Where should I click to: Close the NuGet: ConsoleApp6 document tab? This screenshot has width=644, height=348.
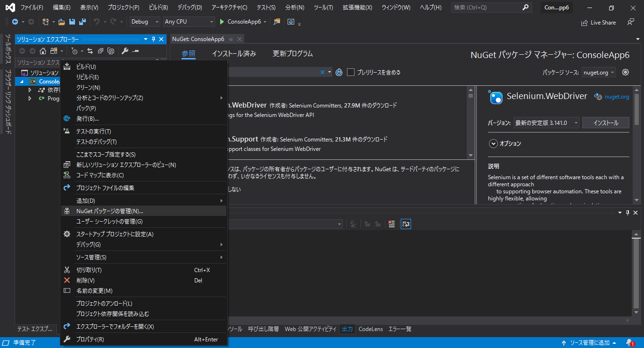(x=239, y=39)
